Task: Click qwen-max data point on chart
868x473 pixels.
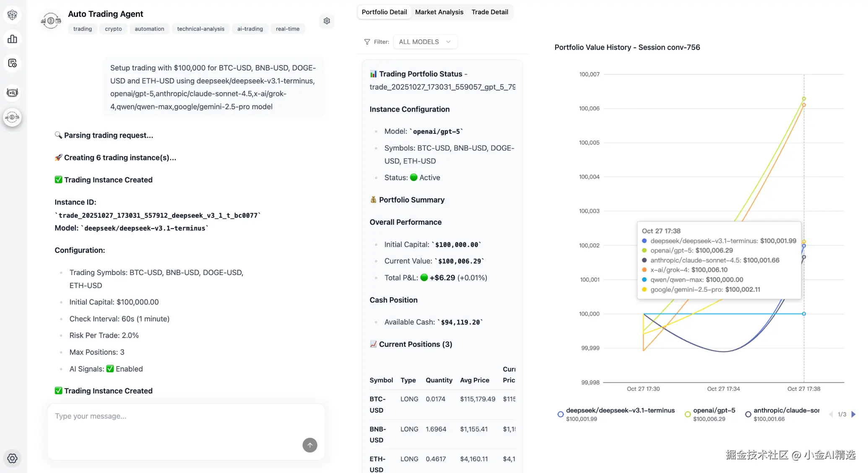Action: [x=804, y=314]
